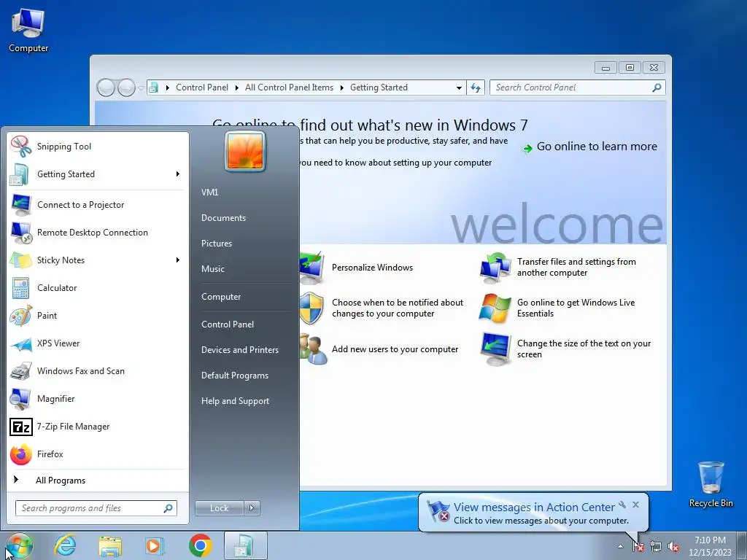Launch Windows Media Player from taskbar
The height and width of the screenshot is (560, 747).
point(155,545)
